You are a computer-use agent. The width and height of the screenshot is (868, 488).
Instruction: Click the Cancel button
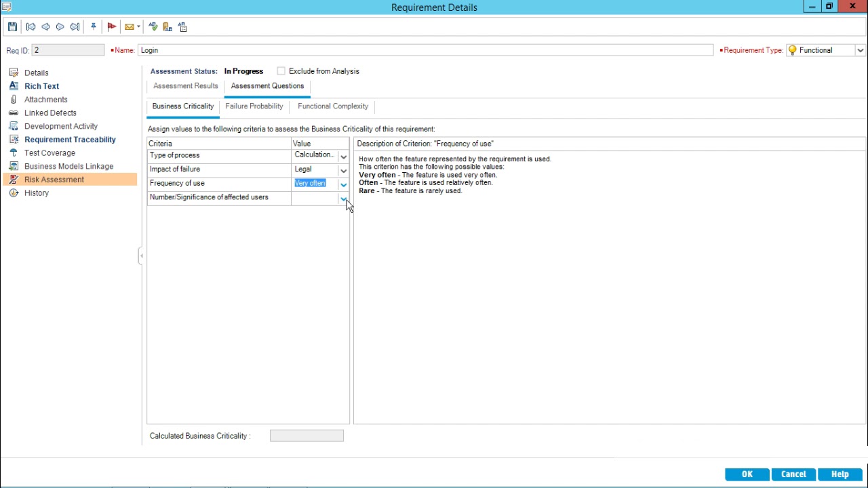click(793, 474)
